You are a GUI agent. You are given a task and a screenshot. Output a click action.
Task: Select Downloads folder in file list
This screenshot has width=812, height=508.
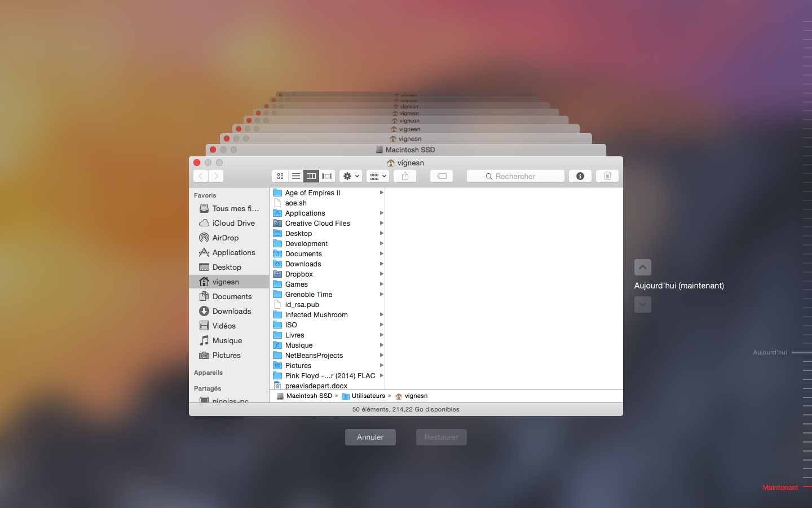click(x=328, y=264)
